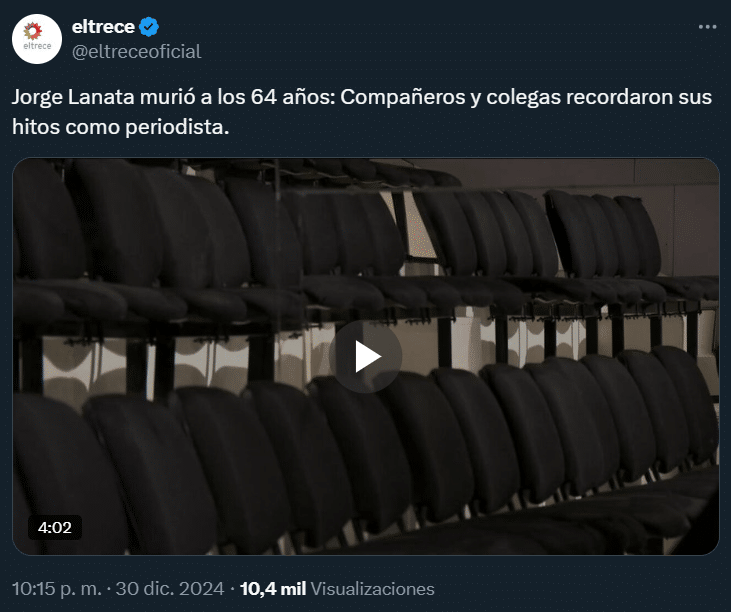Image resolution: width=731 pixels, height=612 pixels.
Task: Open the eltrece display name link
Action: point(103,27)
